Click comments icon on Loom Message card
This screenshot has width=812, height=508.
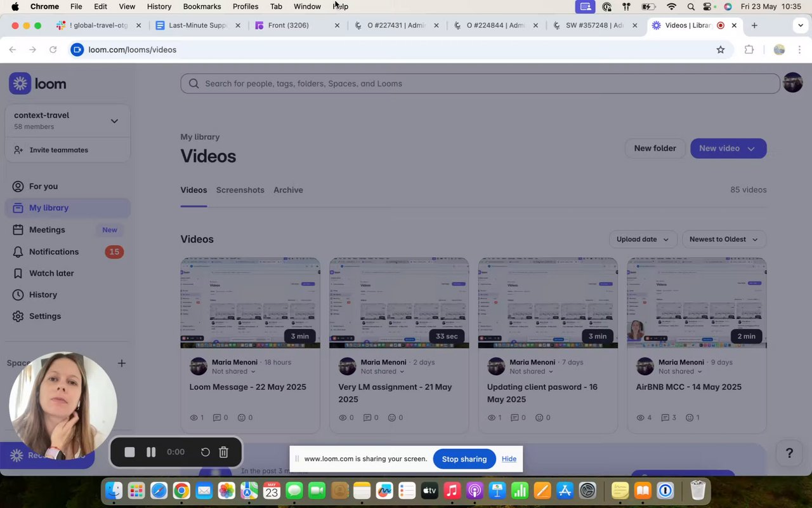pos(217,418)
